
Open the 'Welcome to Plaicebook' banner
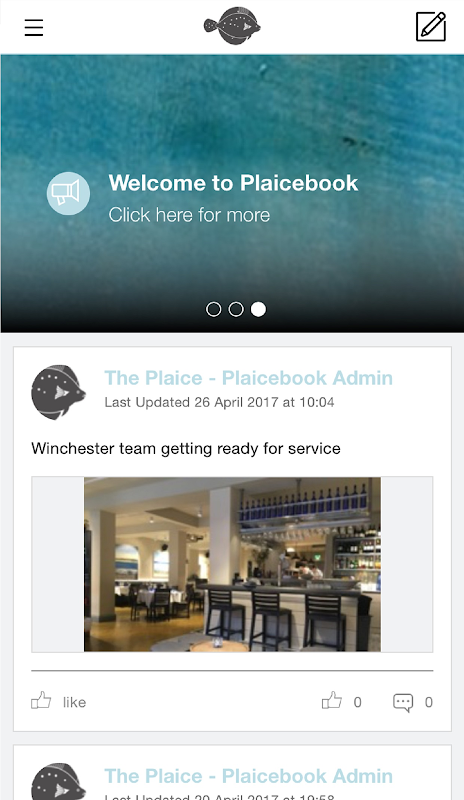tap(233, 183)
